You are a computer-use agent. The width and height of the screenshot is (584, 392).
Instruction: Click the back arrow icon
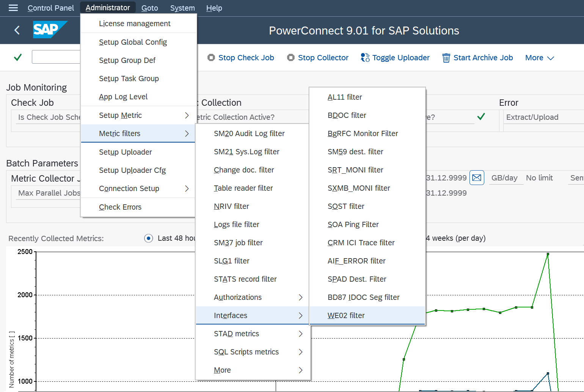(17, 30)
